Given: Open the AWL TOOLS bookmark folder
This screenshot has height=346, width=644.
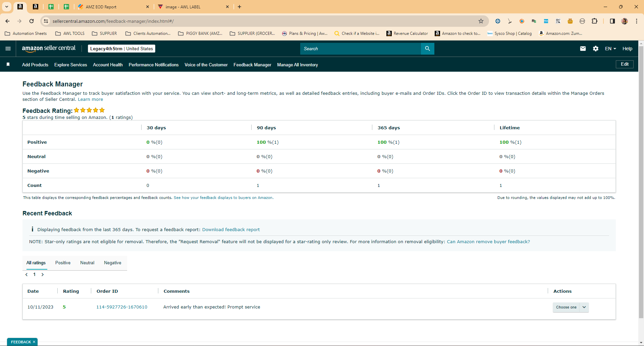Looking at the screenshot, I should (70, 33).
